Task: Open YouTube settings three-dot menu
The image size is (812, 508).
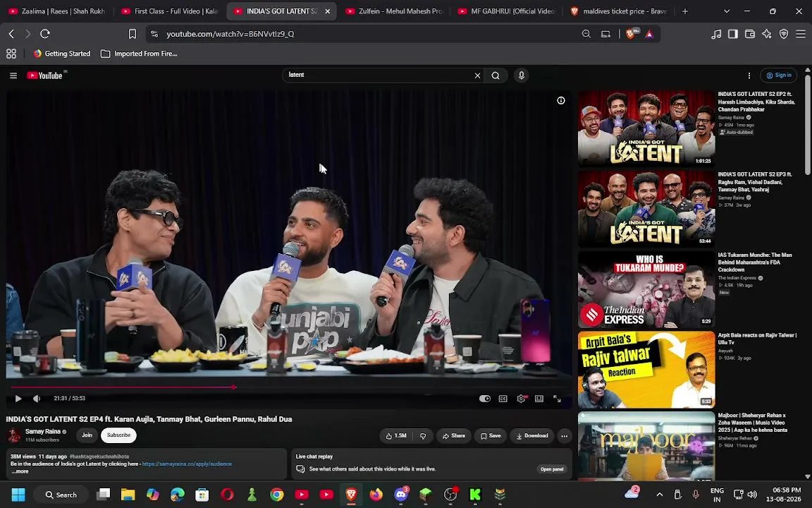Action: 749,75
